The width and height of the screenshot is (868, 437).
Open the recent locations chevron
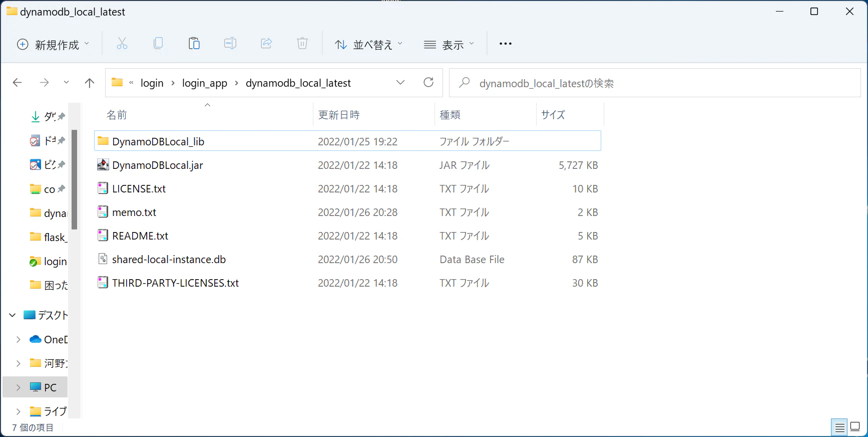pos(66,83)
